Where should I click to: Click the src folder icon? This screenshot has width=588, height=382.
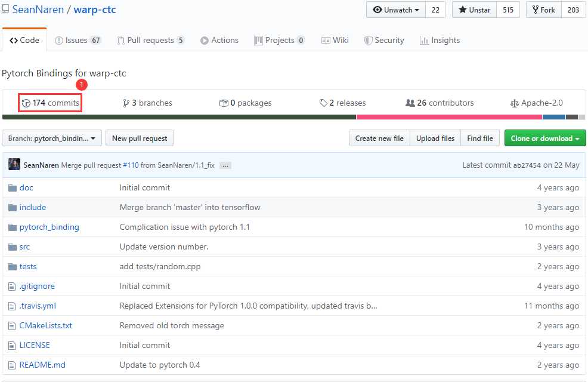coord(13,247)
